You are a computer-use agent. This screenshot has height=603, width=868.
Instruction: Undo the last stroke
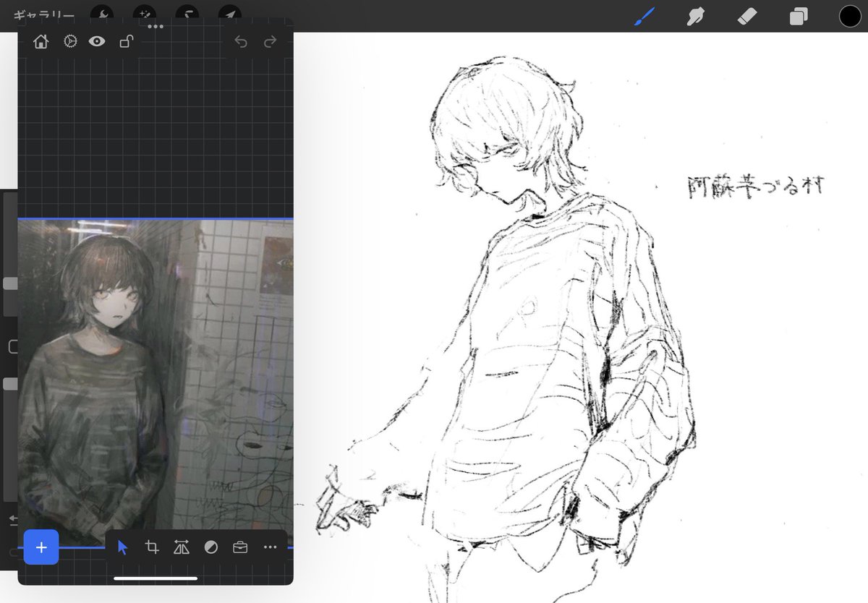242,42
